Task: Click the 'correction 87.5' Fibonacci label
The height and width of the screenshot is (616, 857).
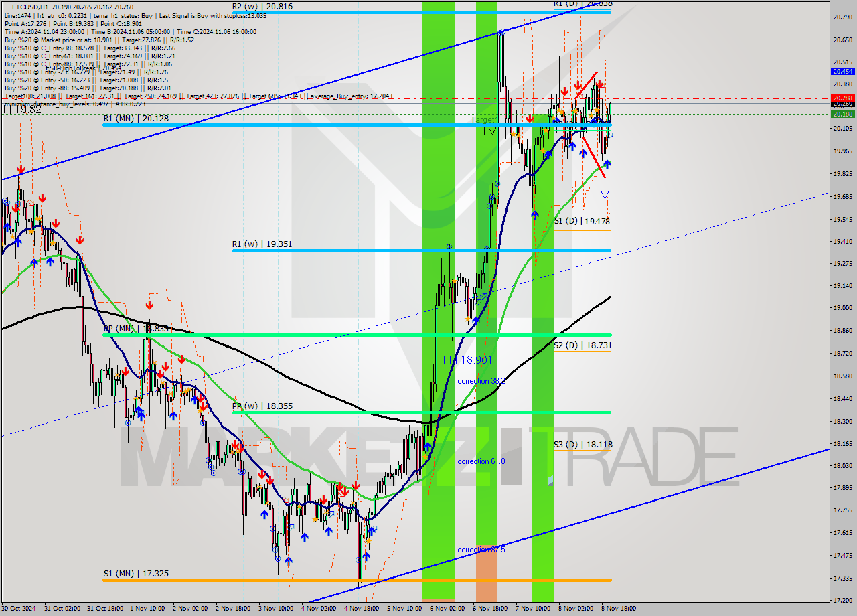Action: point(481,550)
